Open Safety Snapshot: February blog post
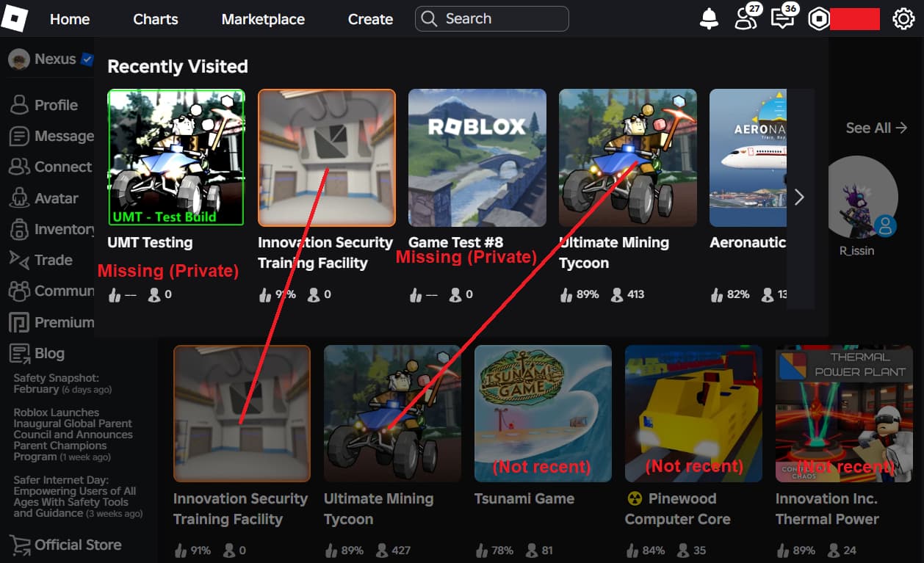 tap(62, 384)
